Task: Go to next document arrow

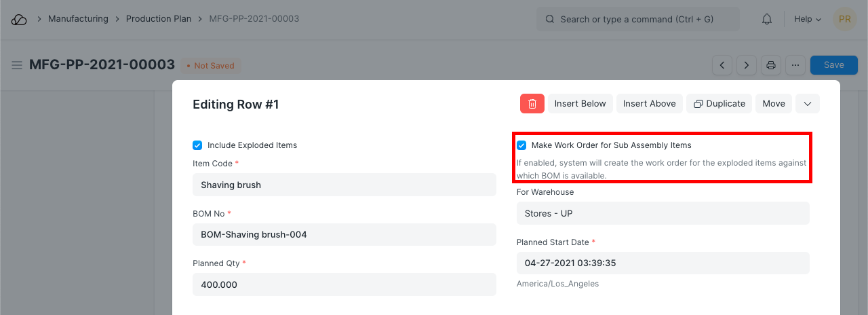Action: tap(747, 65)
